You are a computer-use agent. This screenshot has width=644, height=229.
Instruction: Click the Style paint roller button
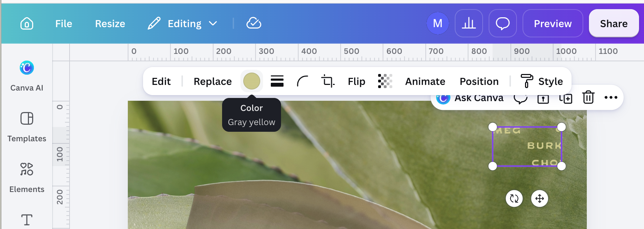[x=542, y=81]
